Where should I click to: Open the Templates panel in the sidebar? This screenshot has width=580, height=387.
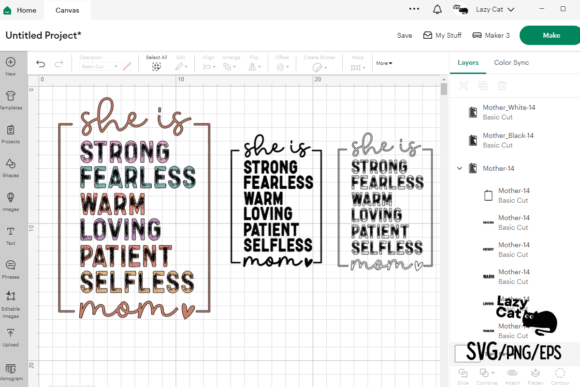click(11, 100)
